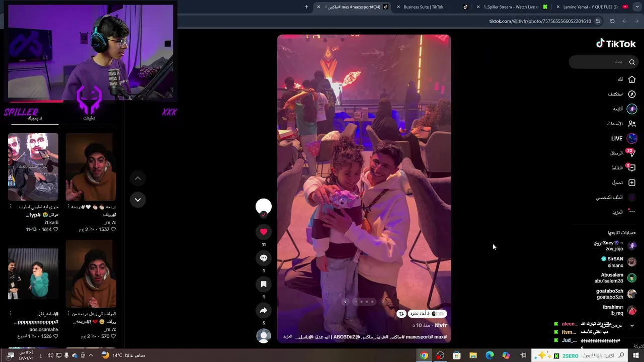Screen dimensions: 644x362
Task: Bookmark the post with the save button
Action: 264,284
